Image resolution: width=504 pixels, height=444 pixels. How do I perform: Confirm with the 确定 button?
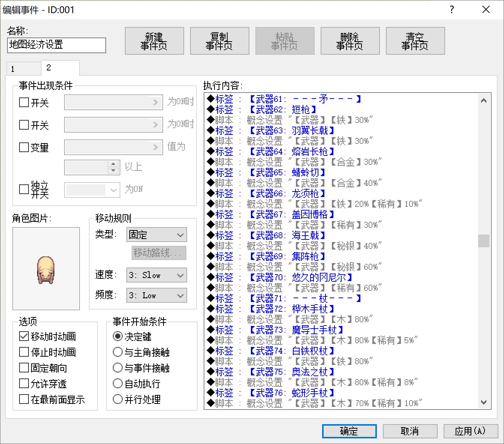[x=349, y=431]
